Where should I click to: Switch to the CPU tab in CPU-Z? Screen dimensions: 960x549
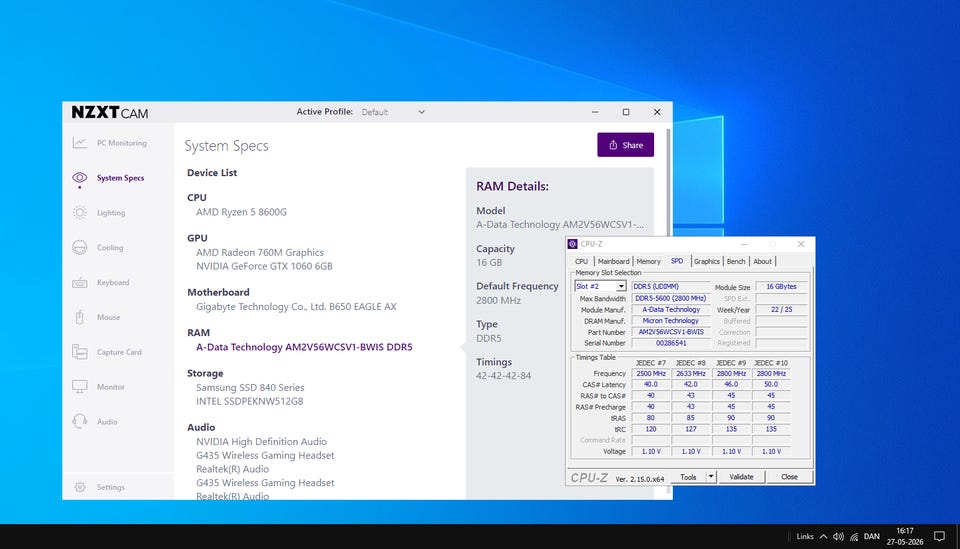tap(582, 261)
